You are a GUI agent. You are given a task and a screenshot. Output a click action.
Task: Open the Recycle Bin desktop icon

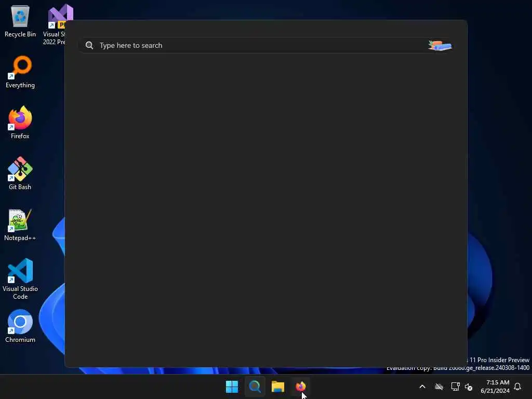click(x=20, y=21)
